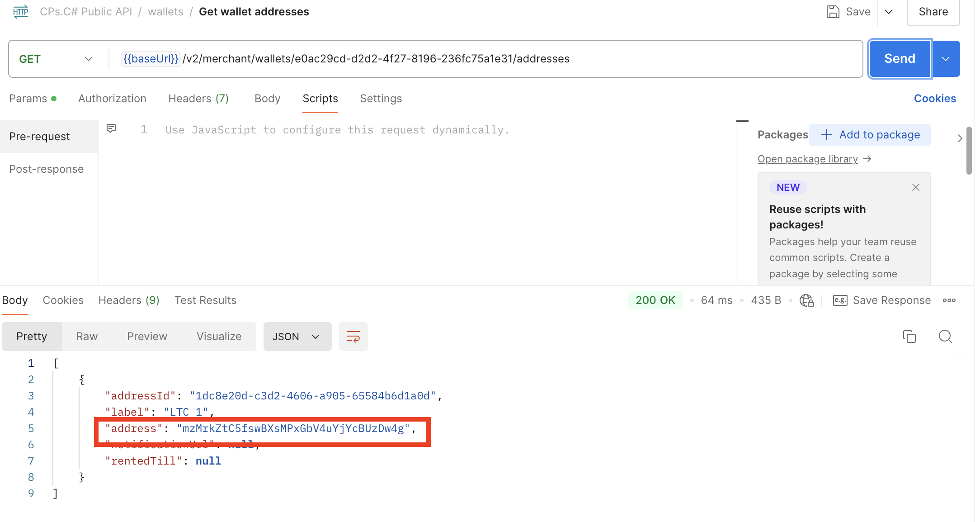Click inside the request URL field
This screenshot has width=980, height=522.
tap(362, 58)
